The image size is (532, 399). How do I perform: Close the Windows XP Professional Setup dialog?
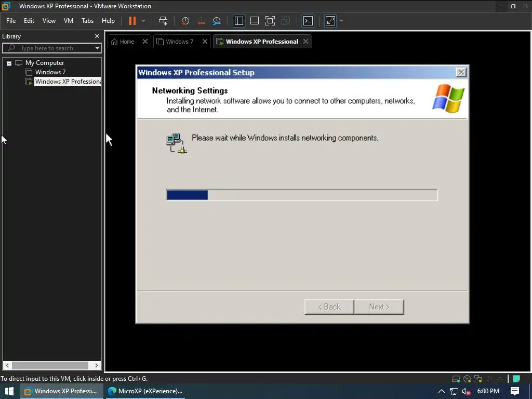pyautogui.click(x=461, y=72)
